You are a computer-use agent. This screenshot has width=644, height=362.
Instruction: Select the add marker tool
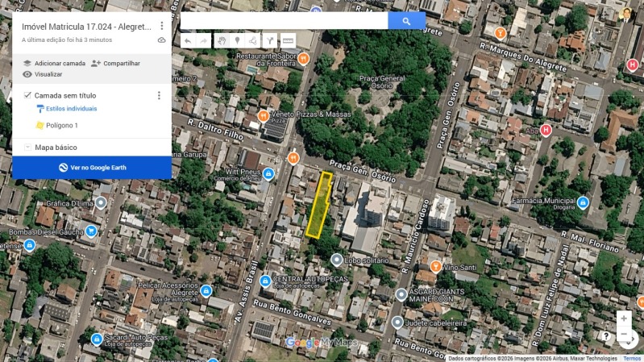tap(238, 40)
